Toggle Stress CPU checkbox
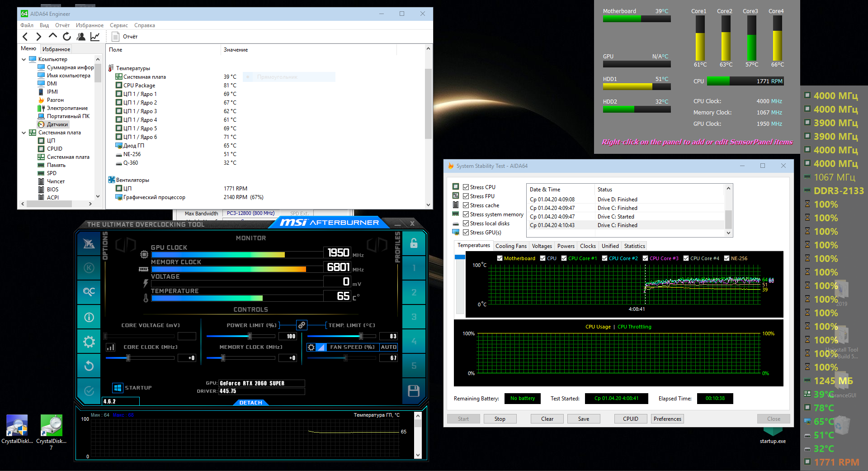The width and height of the screenshot is (868, 471). pyautogui.click(x=466, y=187)
